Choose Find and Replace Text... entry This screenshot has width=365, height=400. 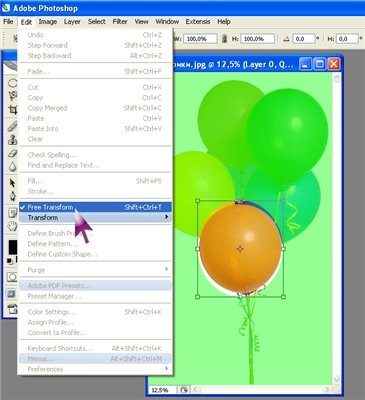[x=95, y=165]
